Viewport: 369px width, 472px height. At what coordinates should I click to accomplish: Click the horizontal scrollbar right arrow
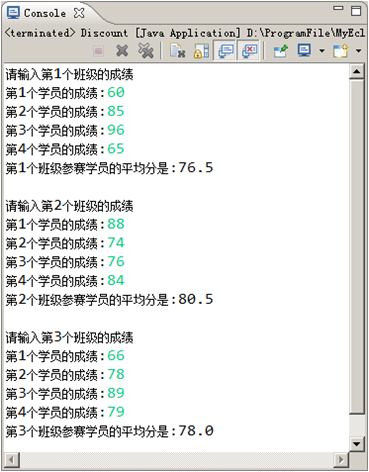(341, 460)
